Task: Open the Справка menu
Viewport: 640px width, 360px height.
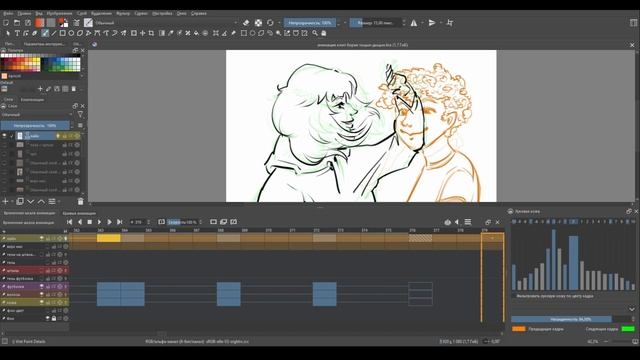Action: click(x=198, y=13)
